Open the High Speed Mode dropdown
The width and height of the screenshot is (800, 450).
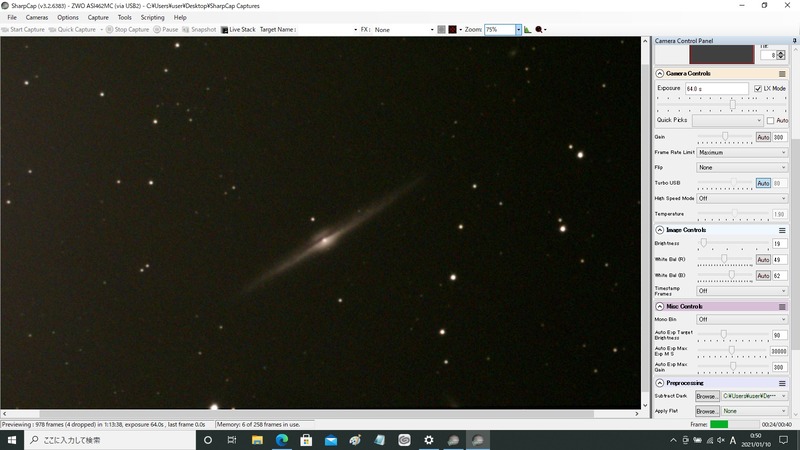(x=742, y=198)
